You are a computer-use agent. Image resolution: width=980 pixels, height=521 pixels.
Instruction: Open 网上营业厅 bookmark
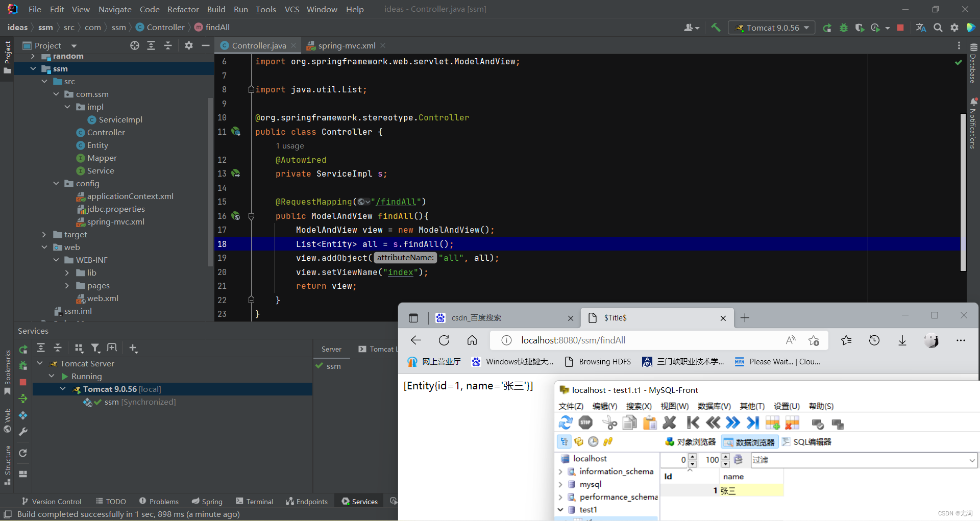[434, 362]
